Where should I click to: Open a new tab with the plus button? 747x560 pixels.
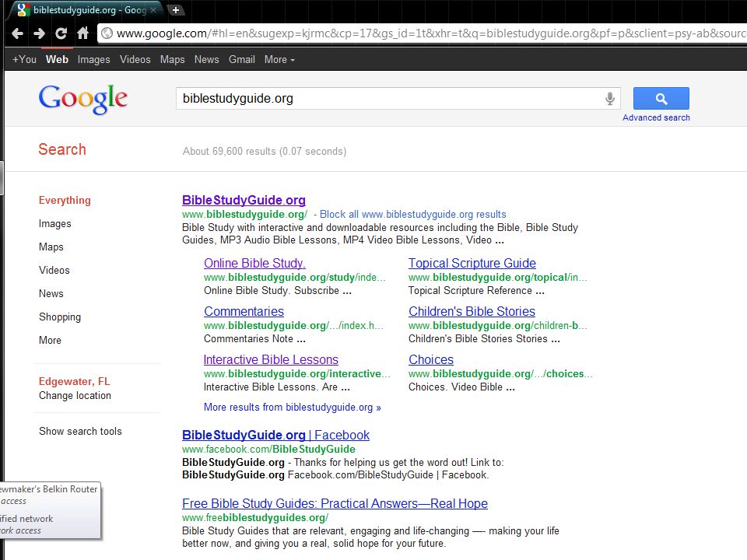[x=175, y=10]
